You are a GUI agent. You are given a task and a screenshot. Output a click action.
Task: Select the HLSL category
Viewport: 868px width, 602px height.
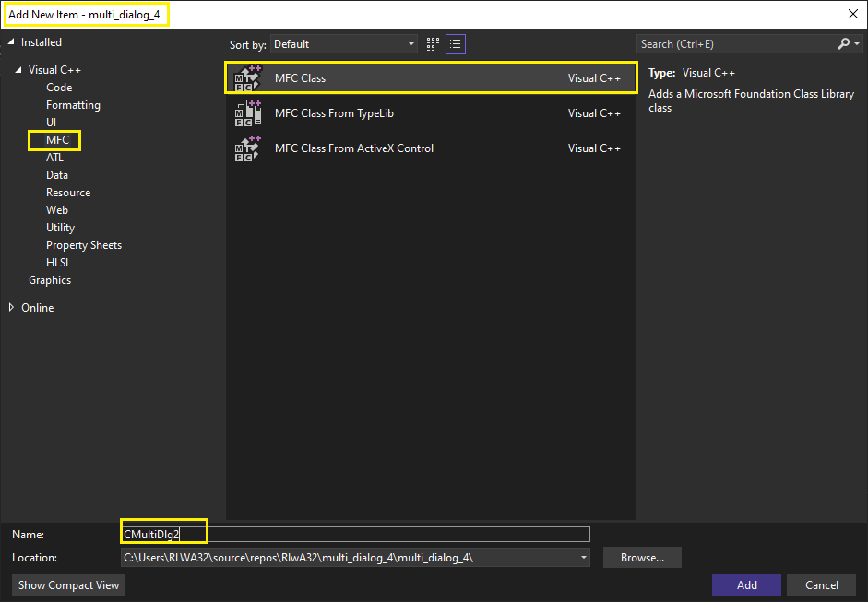pos(58,263)
